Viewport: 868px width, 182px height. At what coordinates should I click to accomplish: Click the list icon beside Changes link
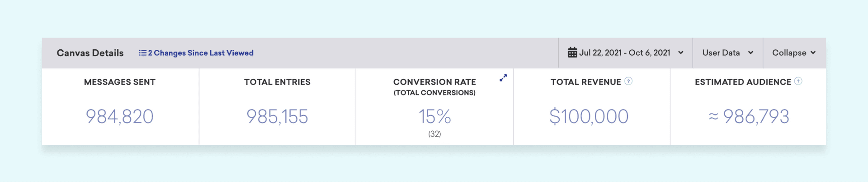(142, 53)
